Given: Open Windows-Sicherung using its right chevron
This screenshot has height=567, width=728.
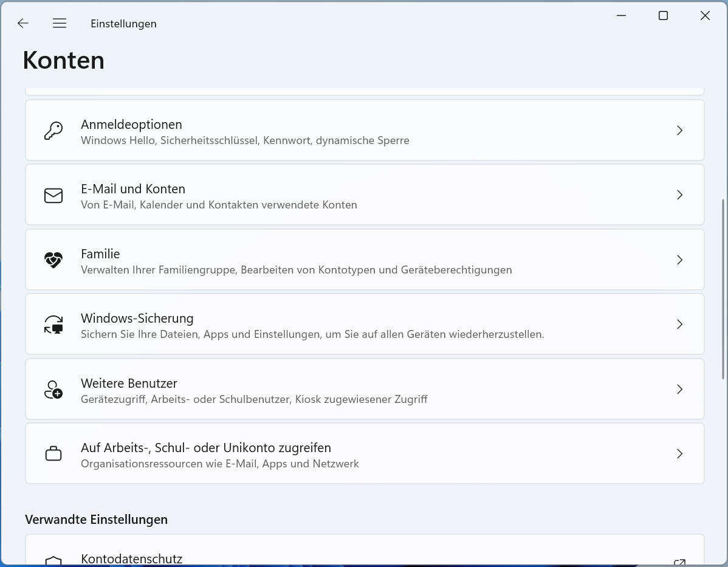Looking at the screenshot, I should pyautogui.click(x=680, y=324).
